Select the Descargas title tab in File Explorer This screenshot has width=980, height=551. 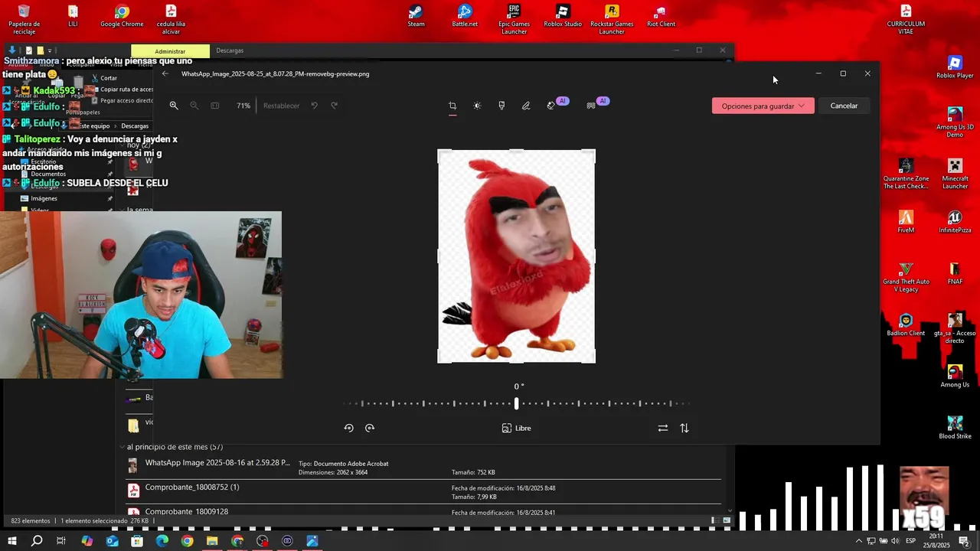click(x=230, y=51)
